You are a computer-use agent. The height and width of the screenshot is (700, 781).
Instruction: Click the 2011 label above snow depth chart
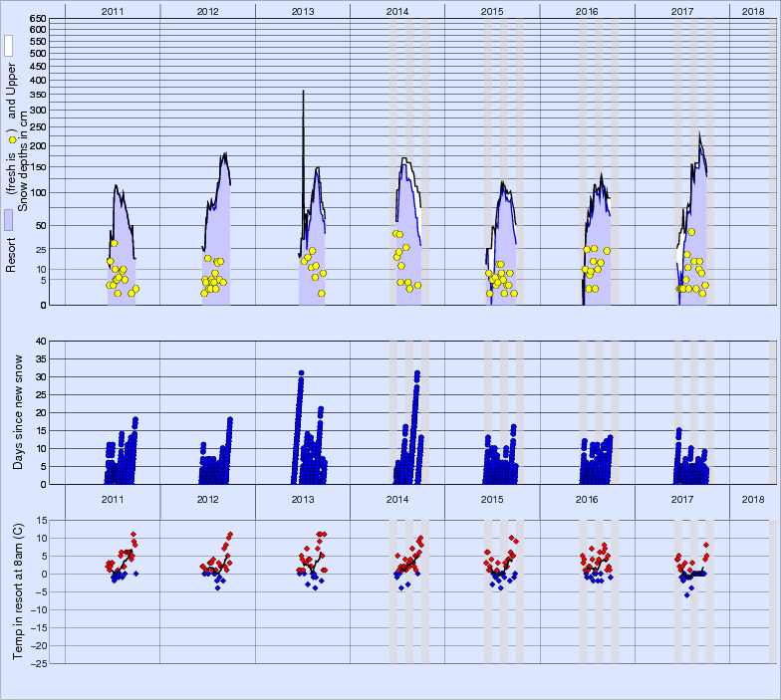[x=113, y=12]
